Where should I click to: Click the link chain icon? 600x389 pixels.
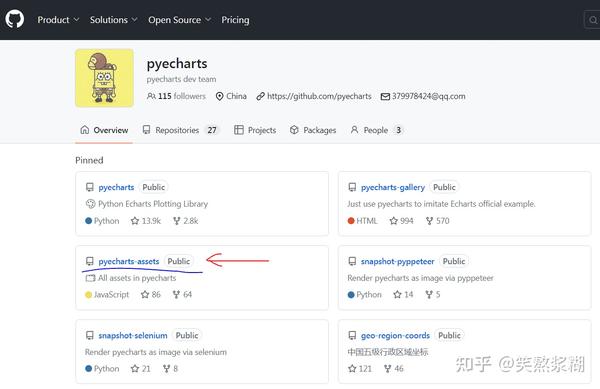coord(261,96)
